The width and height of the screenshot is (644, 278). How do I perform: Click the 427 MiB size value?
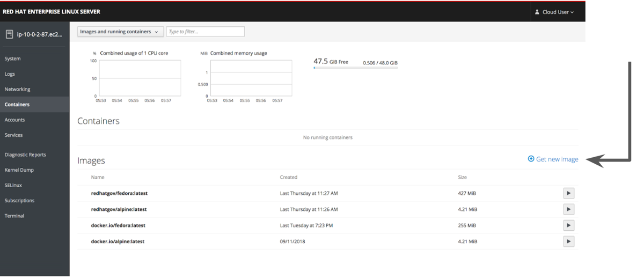(467, 193)
